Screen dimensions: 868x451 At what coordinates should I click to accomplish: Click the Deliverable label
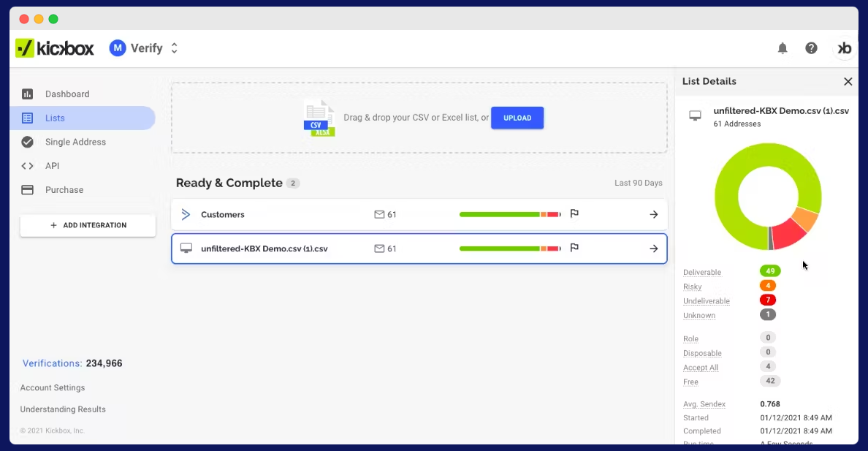[x=702, y=272]
